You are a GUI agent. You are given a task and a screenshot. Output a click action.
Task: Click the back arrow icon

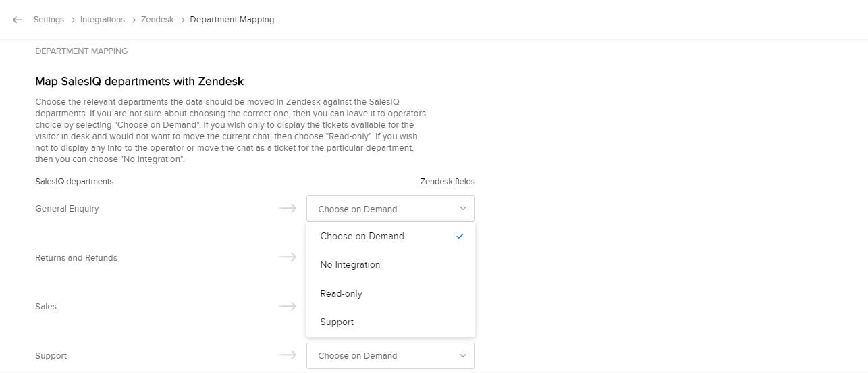coord(18,20)
